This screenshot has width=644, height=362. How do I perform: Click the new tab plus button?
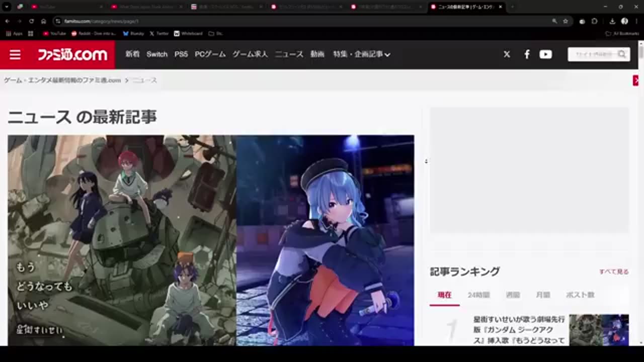point(513,7)
